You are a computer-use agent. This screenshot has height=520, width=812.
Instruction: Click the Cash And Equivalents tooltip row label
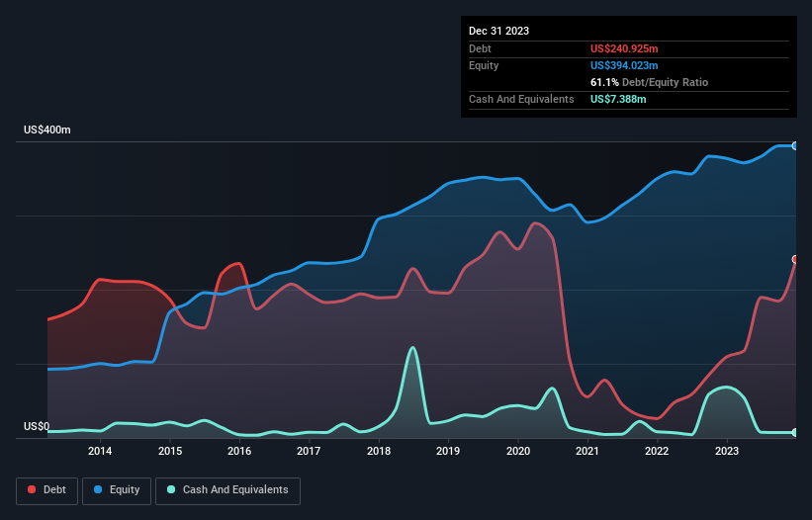click(x=521, y=99)
